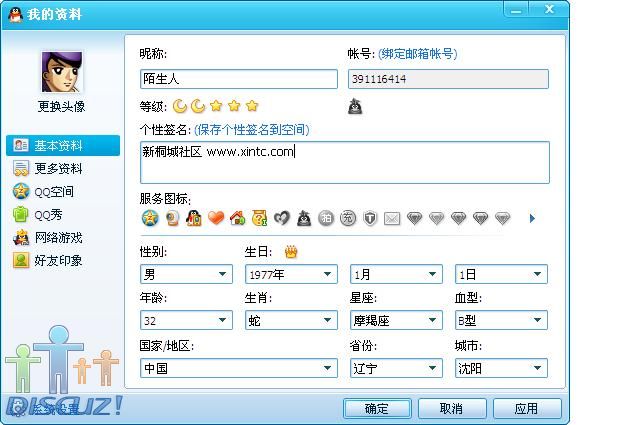Image resolution: width=640 pixels, height=425 pixels.
Task: Click the shield T service icon
Action: point(370,218)
